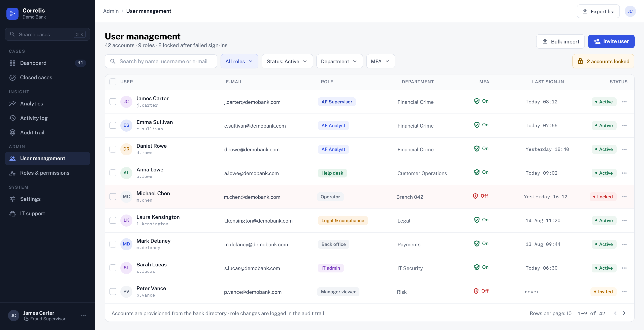Go to next page of users
Image resolution: width=644 pixels, height=330 pixels.
click(x=624, y=313)
